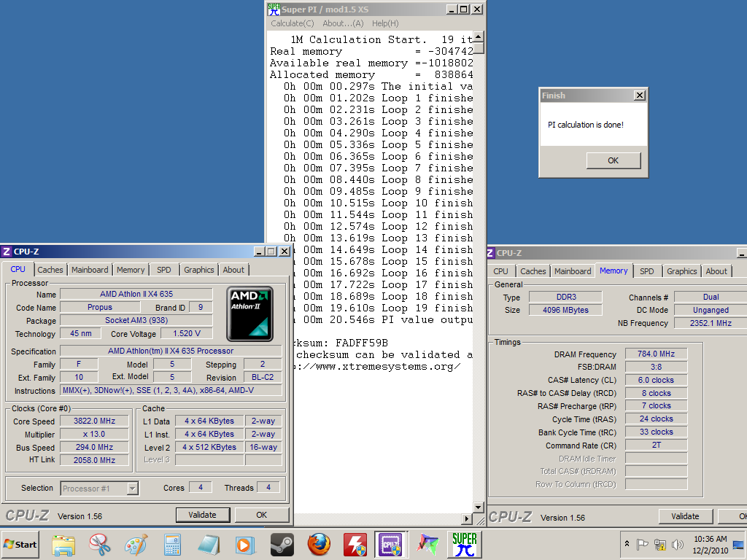Click Super PI vertical scrollbar up arrow
The width and height of the screenshot is (747, 560).
(x=479, y=36)
